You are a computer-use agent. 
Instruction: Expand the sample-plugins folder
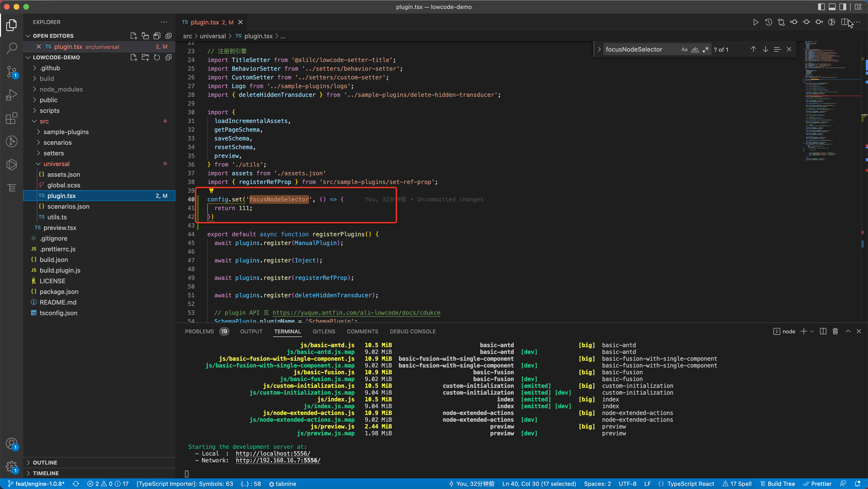[39, 132]
